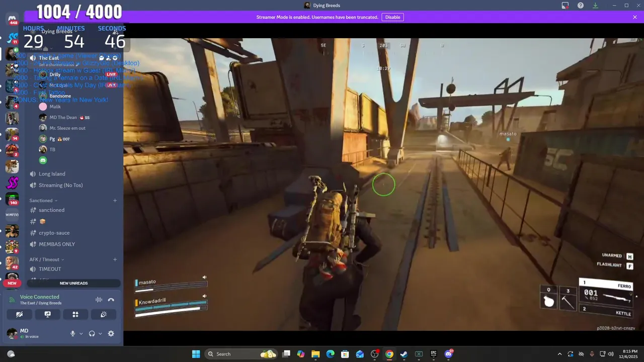Open chat for The East voice channel
The image size is (644, 362).
pos(101,58)
